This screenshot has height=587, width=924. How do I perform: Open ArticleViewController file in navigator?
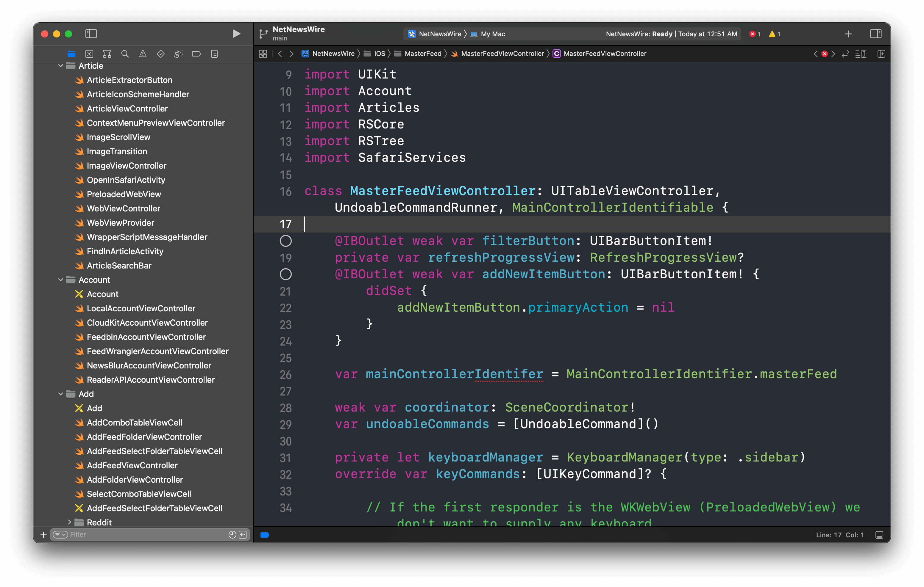[127, 109]
